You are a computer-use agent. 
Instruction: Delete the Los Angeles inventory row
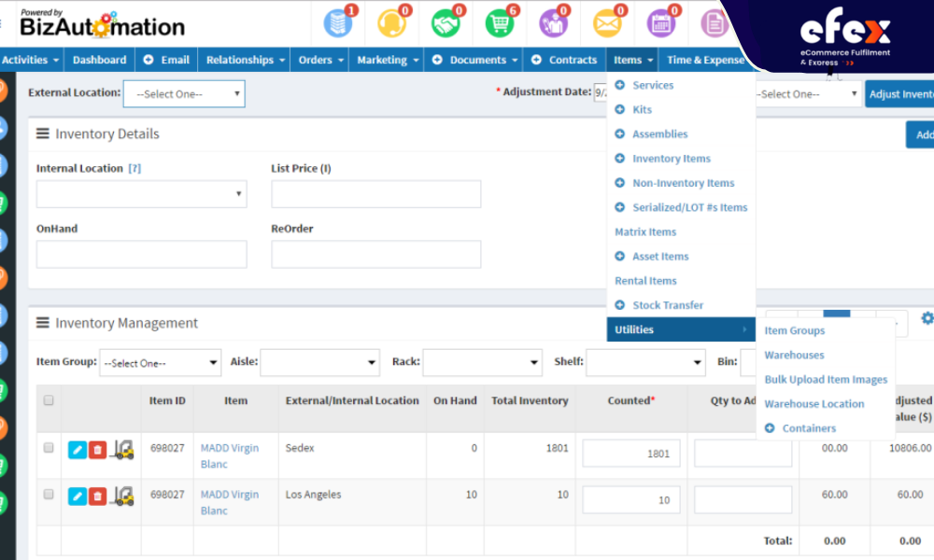pyautogui.click(x=98, y=497)
